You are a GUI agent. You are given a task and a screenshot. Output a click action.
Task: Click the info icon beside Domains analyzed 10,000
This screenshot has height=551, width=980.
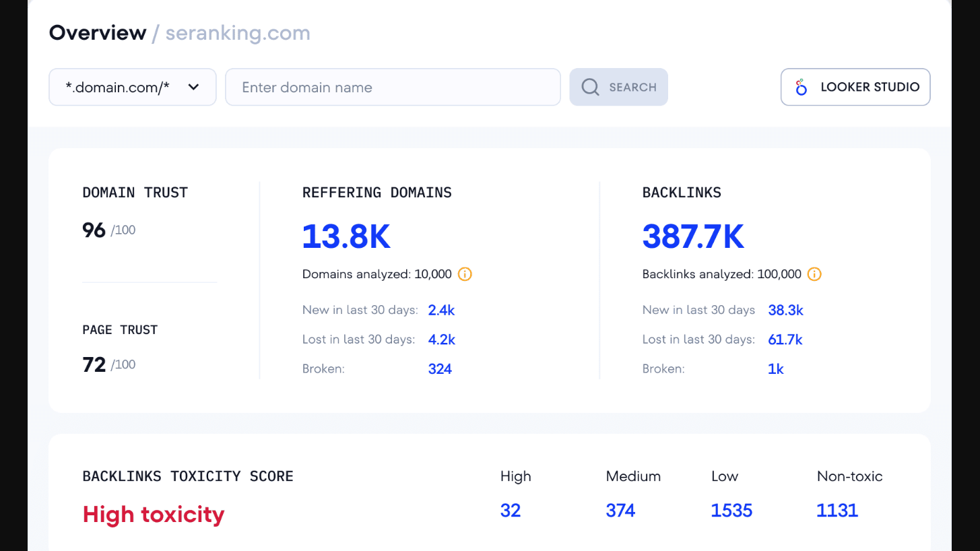click(465, 274)
